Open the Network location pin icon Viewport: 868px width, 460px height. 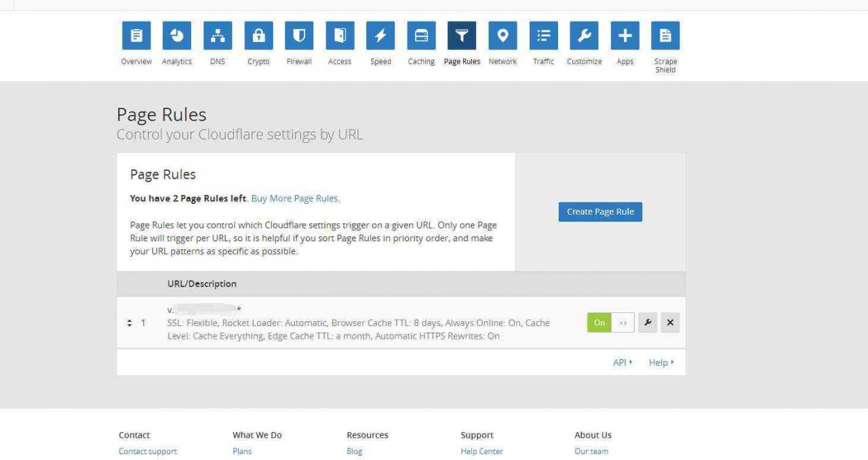pos(502,36)
